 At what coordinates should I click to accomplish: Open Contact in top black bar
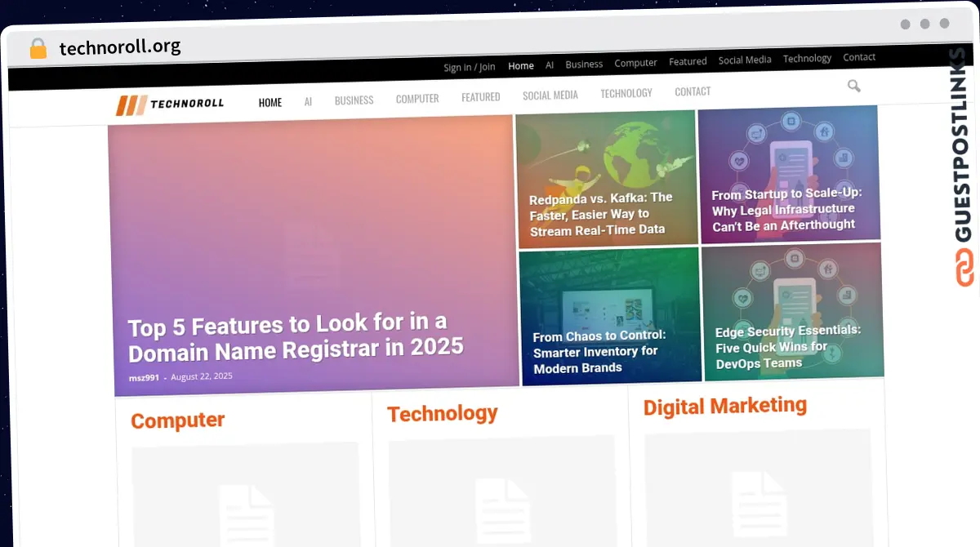pyautogui.click(x=859, y=57)
